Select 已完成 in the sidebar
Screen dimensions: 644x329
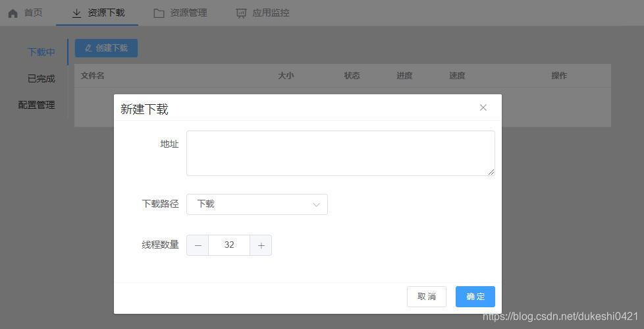pos(41,78)
